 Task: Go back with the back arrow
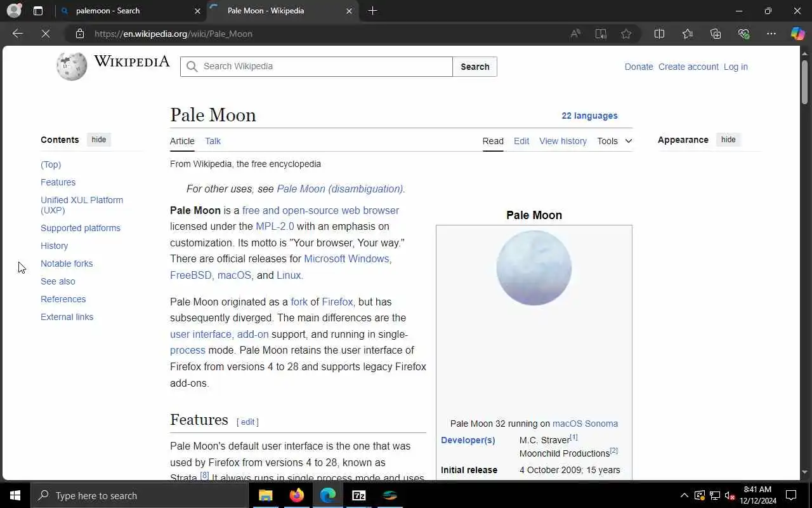[x=18, y=34]
